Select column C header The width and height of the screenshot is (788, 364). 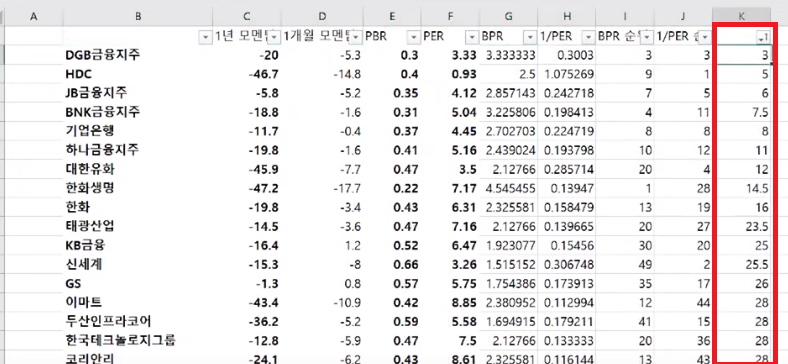pyautogui.click(x=246, y=17)
